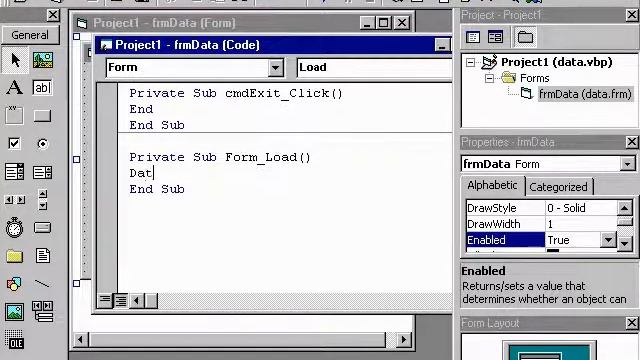The width and height of the screenshot is (640, 360).
Task: Collapse the Project1 (data.vbp) tree node
Action: click(471, 62)
